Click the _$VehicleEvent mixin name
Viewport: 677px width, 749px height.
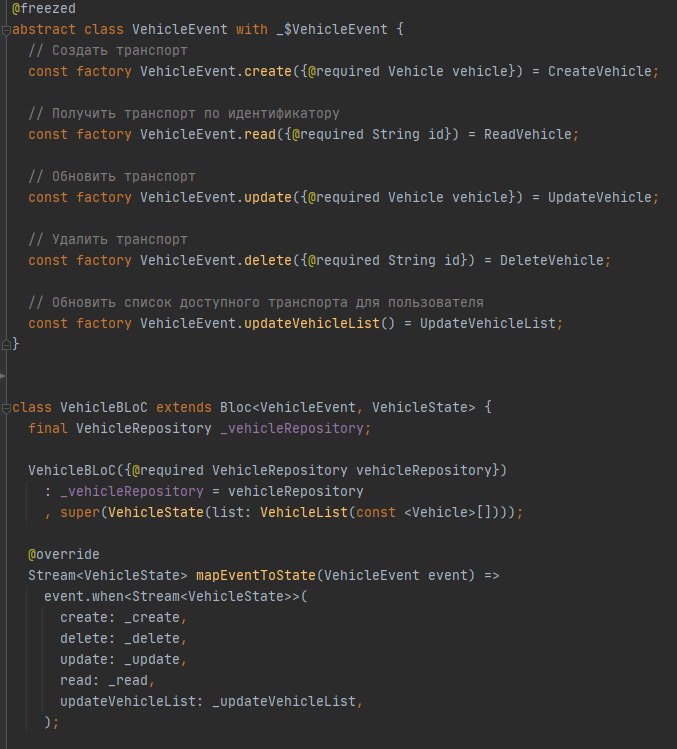pyautogui.click(x=332, y=30)
